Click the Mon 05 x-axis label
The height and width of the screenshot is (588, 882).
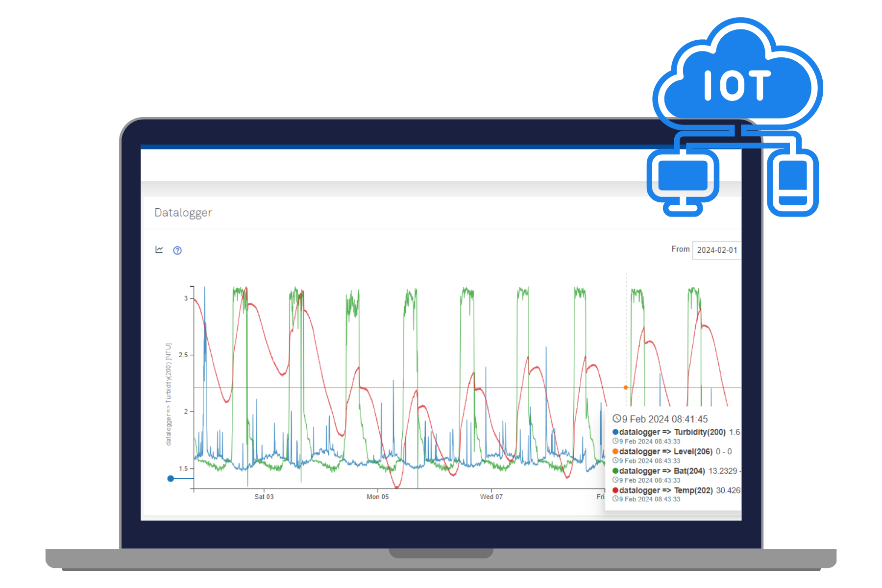point(377,497)
